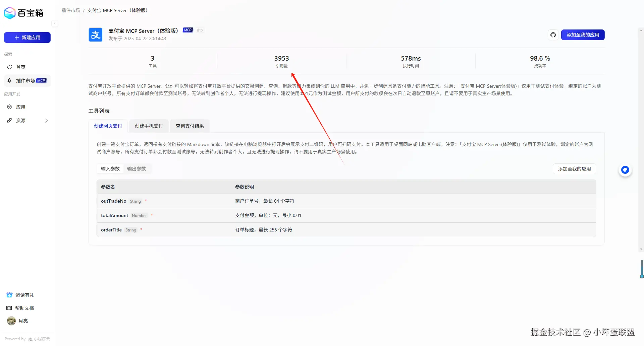Viewport: 644px width, 346px height.
Task: Open 邀请有礼 in the sidebar
Action: [x=25, y=295]
